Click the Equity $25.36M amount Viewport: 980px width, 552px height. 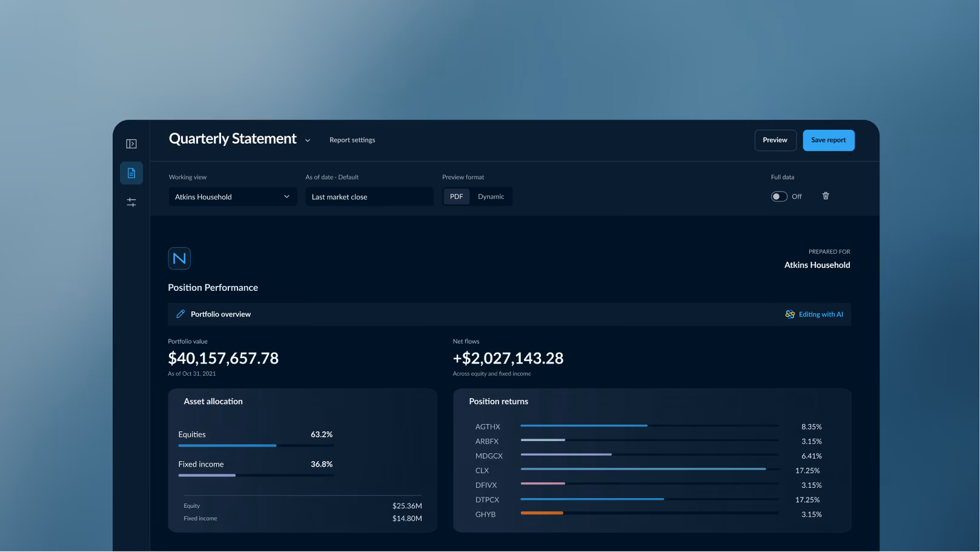407,506
